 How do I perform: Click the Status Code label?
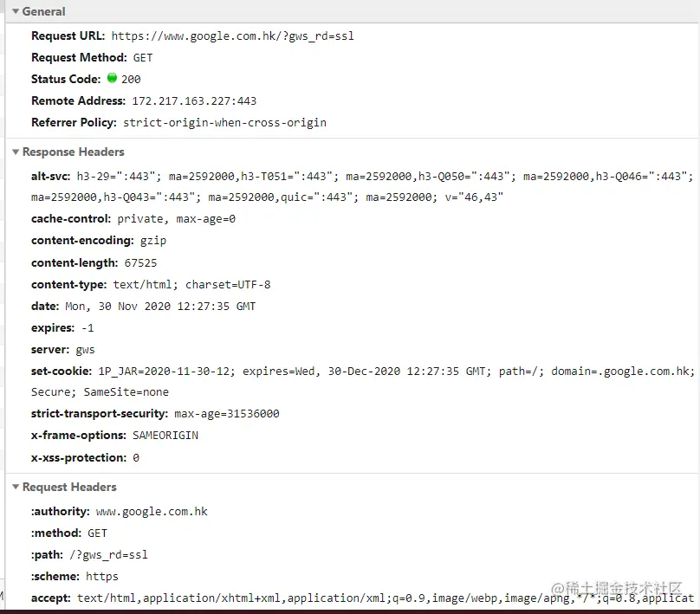[66, 80]
